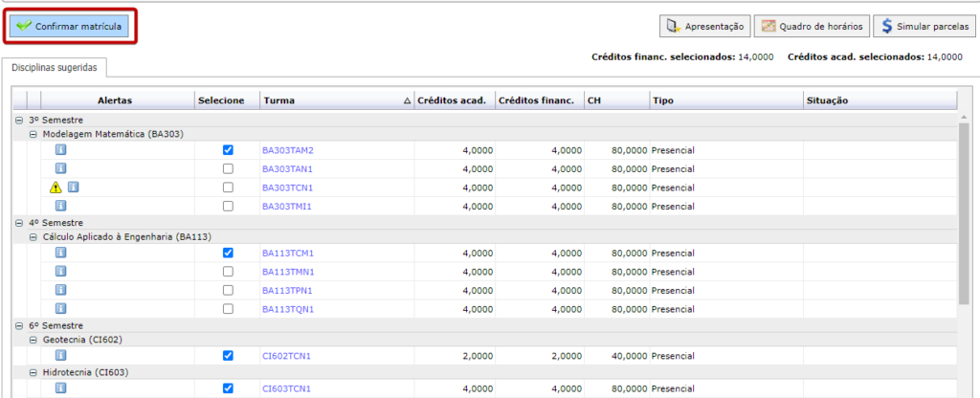Open the Simular parcelas button

[x=923, y=27]
